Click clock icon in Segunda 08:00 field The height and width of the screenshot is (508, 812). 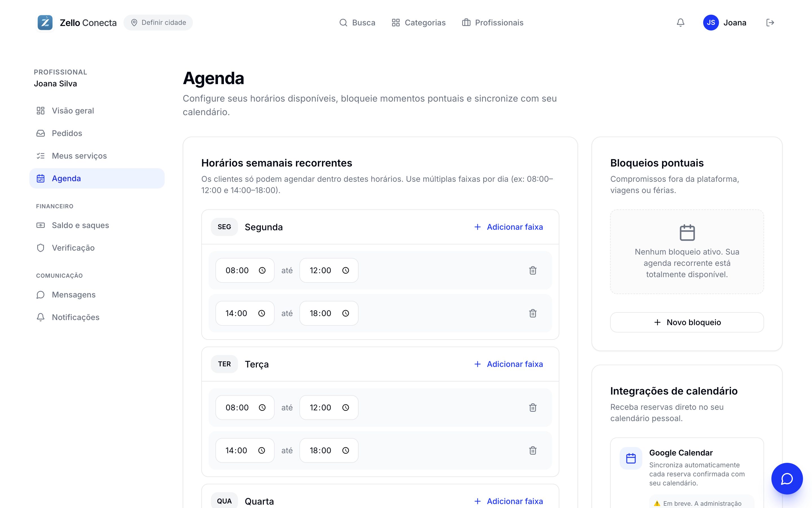262,270
